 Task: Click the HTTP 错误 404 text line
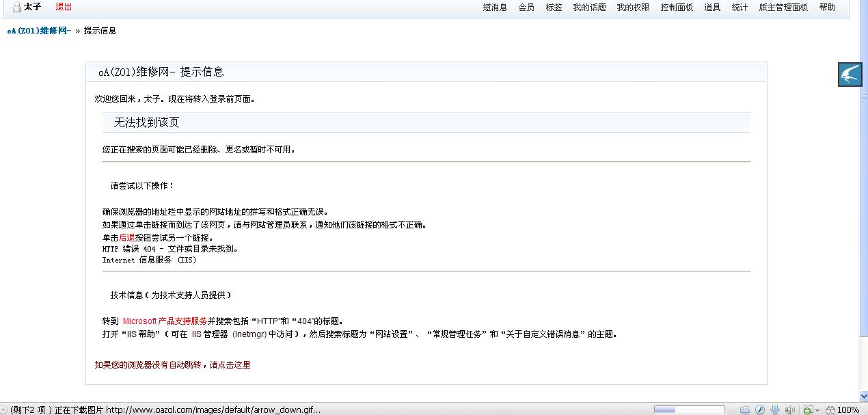click(x=170, y=249)
